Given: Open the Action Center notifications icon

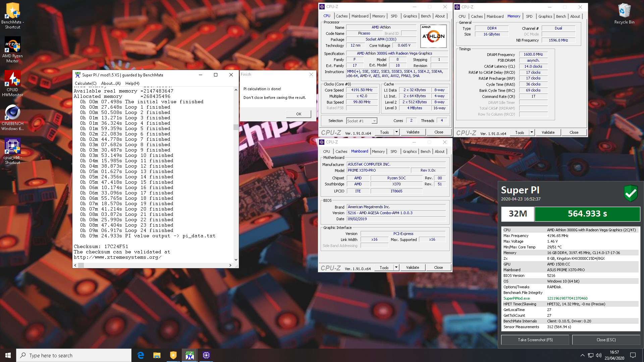Looking at the screenshot, I should pos(633,355).
